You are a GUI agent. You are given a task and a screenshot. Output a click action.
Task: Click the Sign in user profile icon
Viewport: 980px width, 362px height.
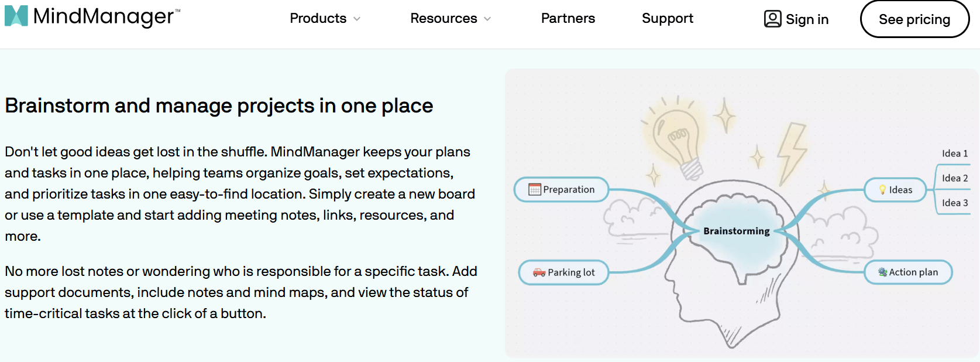pos(772,19)
